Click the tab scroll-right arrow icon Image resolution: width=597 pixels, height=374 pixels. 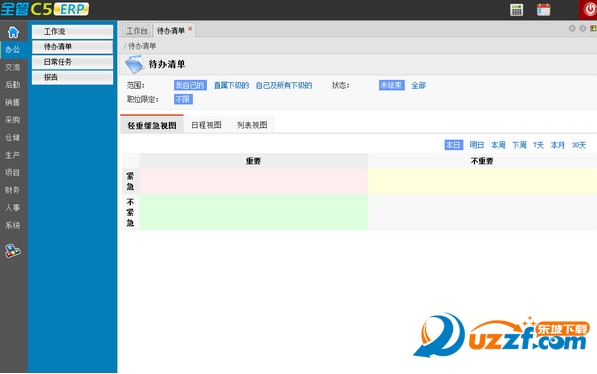click(583, 29)
